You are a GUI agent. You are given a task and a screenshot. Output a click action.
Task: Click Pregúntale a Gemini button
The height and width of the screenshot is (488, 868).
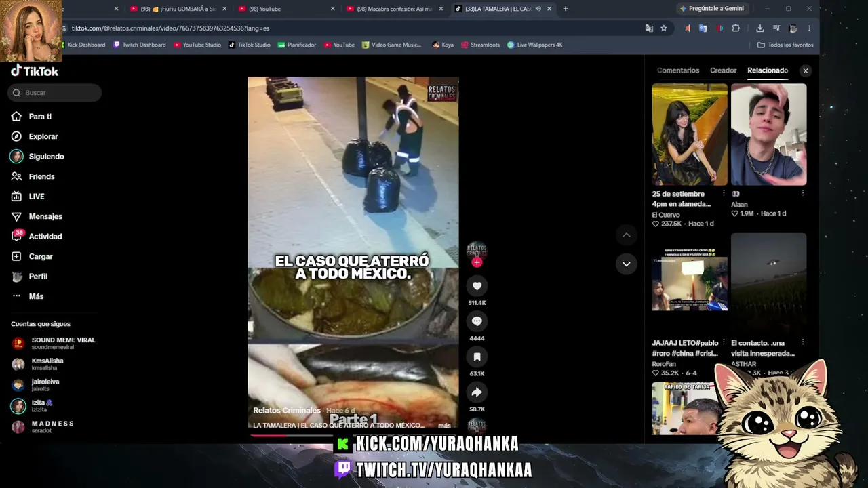point(711,9)
